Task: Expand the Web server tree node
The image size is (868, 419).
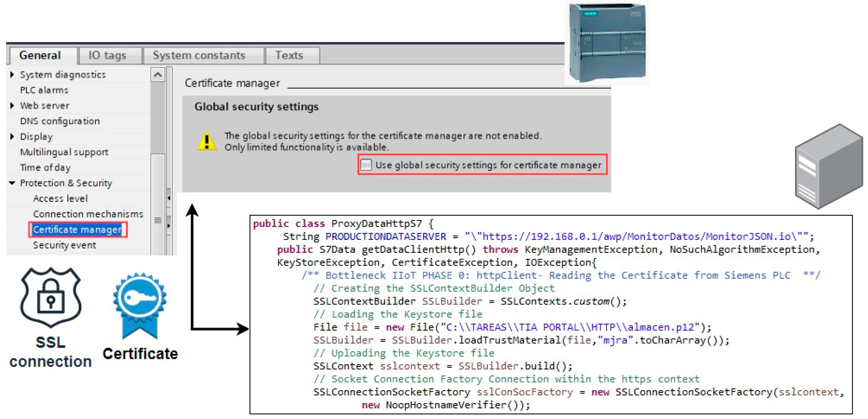Action: click(x=12, y=105)
